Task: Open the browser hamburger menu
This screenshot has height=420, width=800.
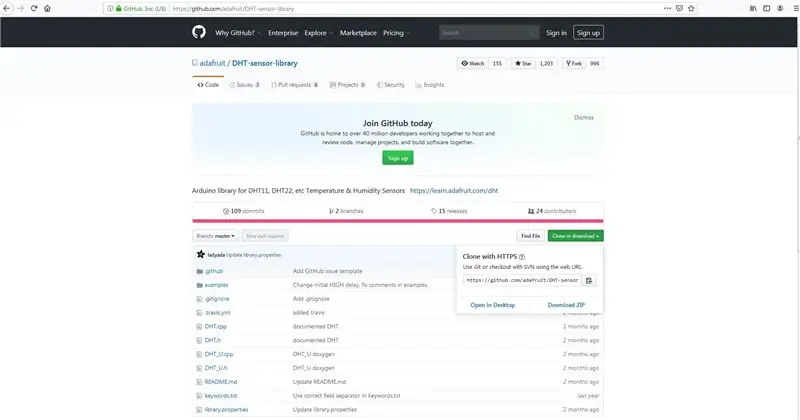Action: pyautogui.click(x=795, y=8)
